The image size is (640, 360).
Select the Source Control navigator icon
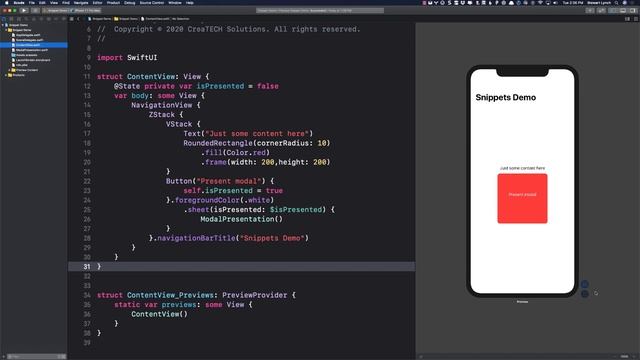pos(11,19)
